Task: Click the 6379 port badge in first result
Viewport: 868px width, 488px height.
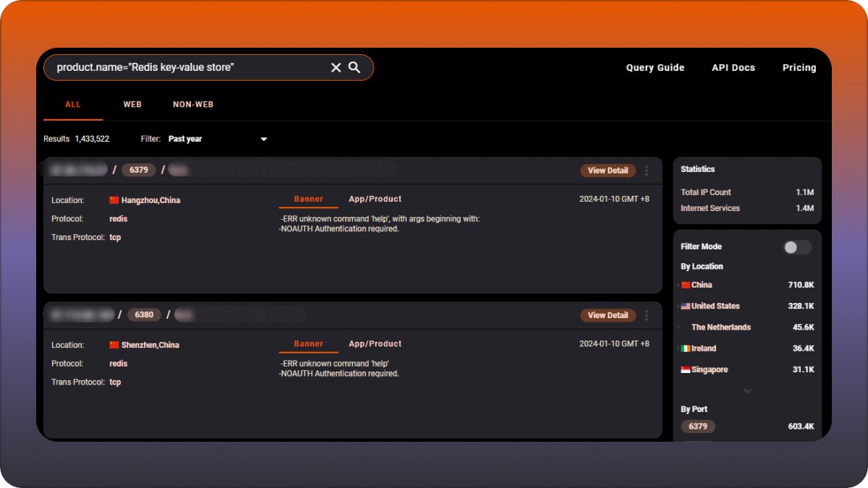Action: click(139, 170)
